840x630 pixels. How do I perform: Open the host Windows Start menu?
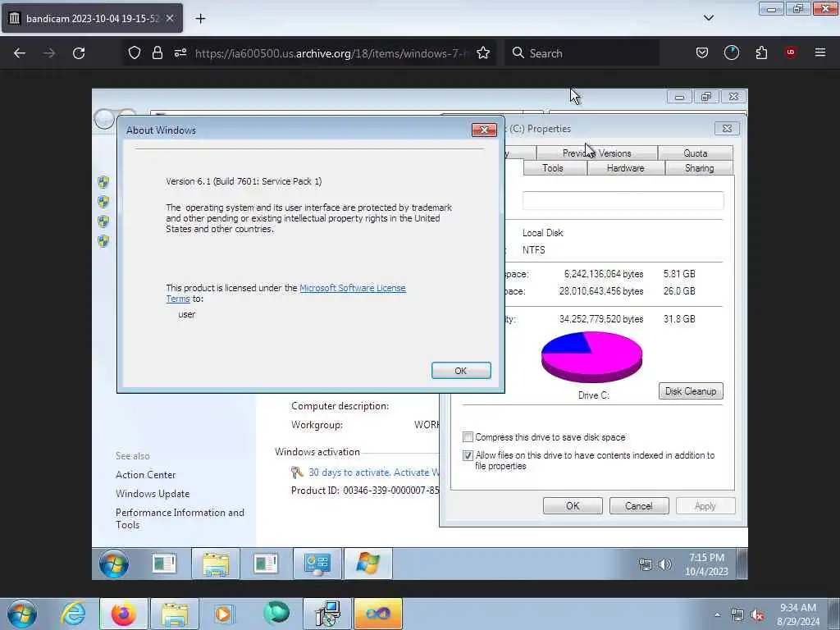click(22, 614)
